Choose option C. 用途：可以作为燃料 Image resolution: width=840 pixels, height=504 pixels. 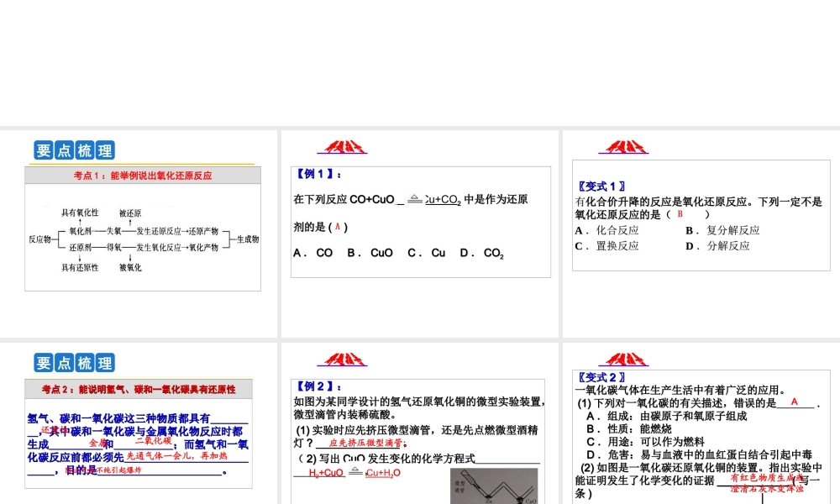pyautogui.click(x=645, y=442)
